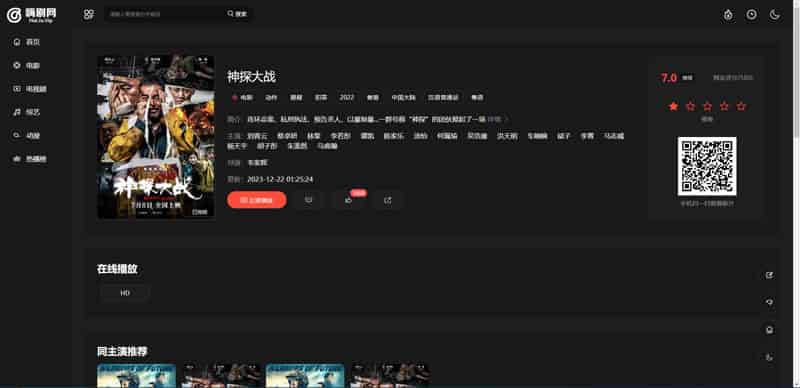This screenshot has height=388, width=800.
Task: Open the variety shows sidebar item
Action: tap(27, 112)
